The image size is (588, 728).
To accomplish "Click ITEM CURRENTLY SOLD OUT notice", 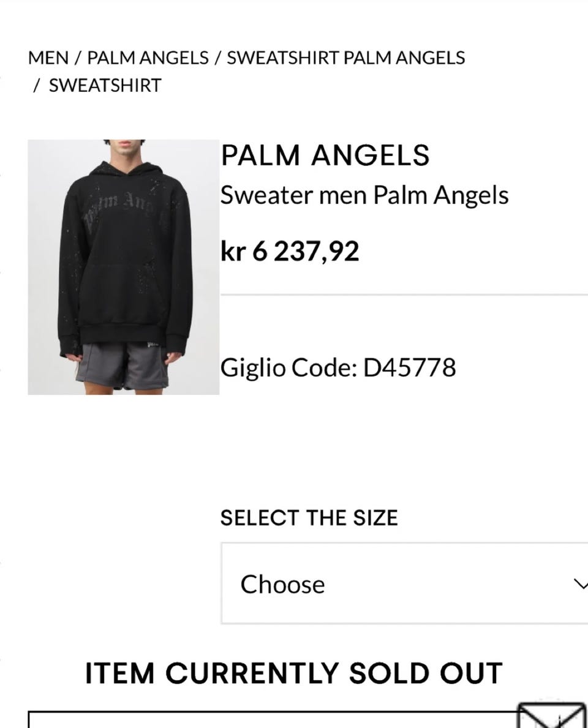I will click(293, 674).
